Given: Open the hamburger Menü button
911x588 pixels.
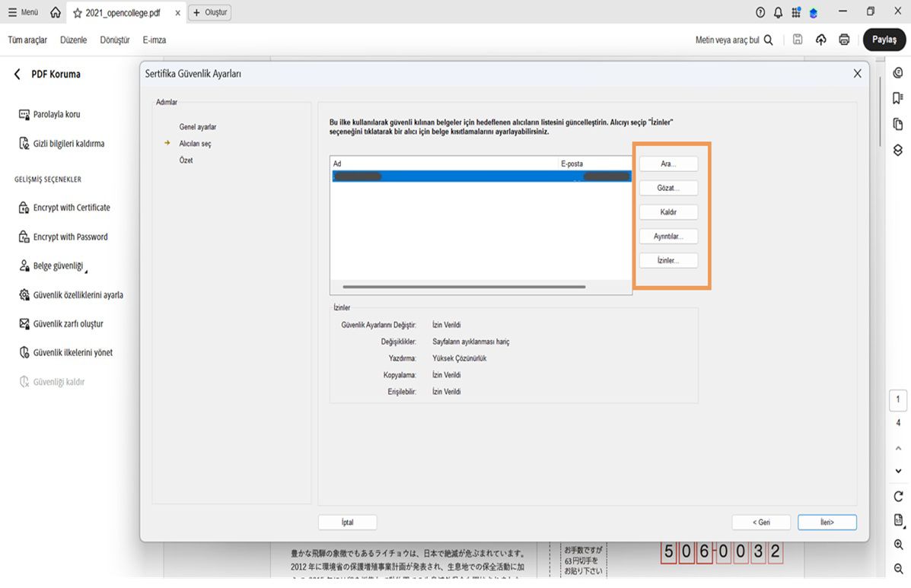Looking at the screenshot, I should [23, 12].
